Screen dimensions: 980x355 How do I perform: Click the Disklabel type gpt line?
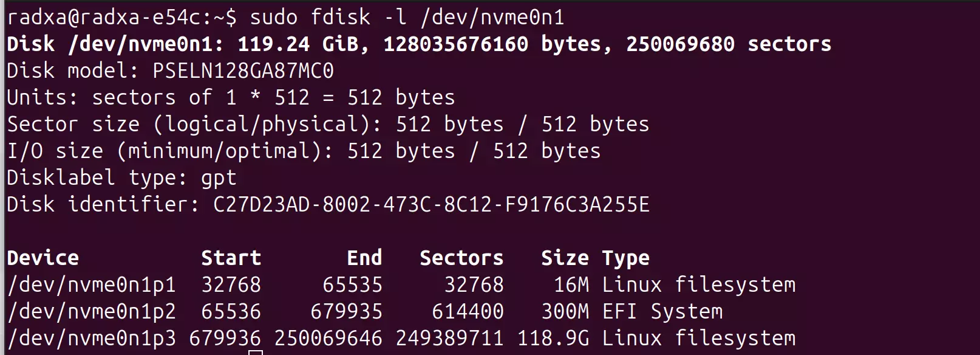click(122, 178)
